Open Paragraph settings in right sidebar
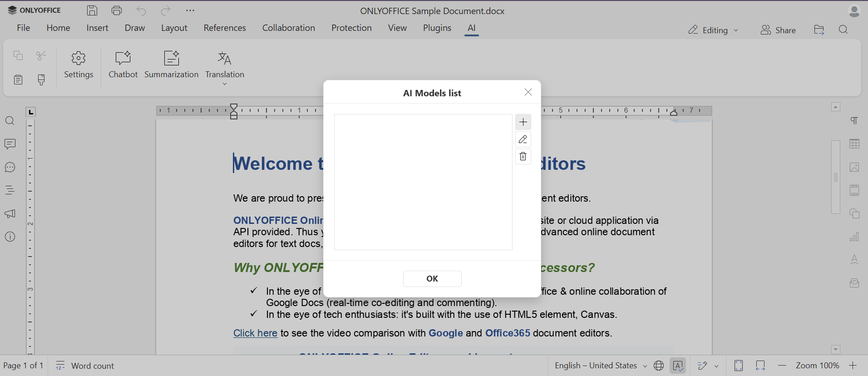 click(x=854, y=121)
